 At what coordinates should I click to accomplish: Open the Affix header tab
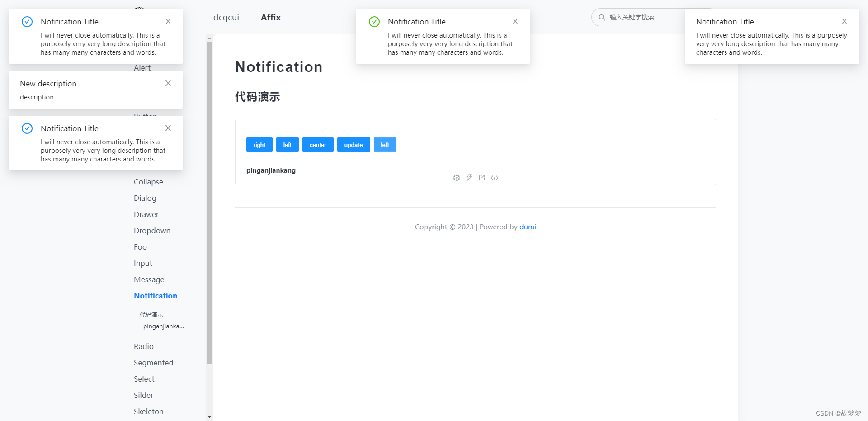coord(271,17)
